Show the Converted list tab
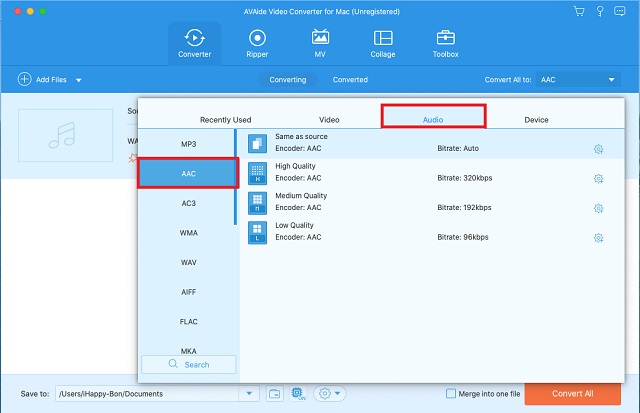The image size is (640, 413). (x=350, y=80)
